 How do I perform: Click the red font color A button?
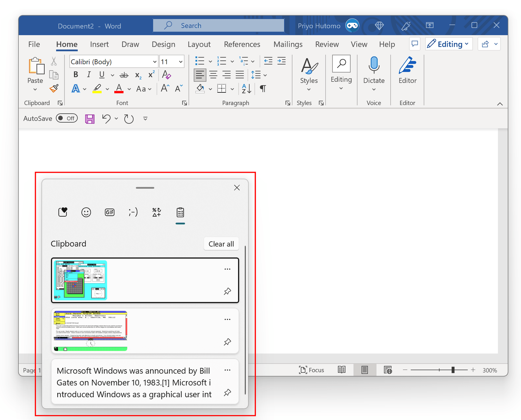coord(119,88)
